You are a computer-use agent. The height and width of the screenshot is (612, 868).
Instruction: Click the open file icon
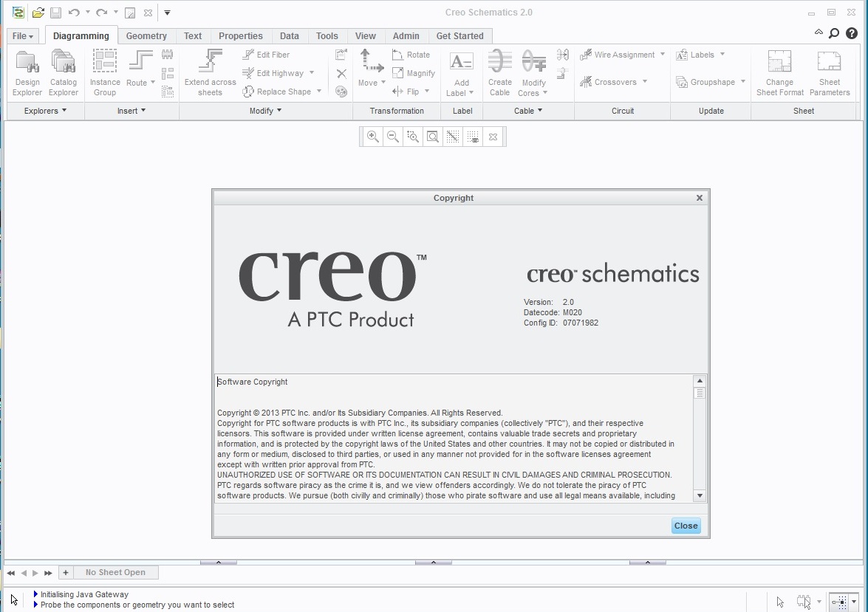pyautogui.click(x=38, y=12)
